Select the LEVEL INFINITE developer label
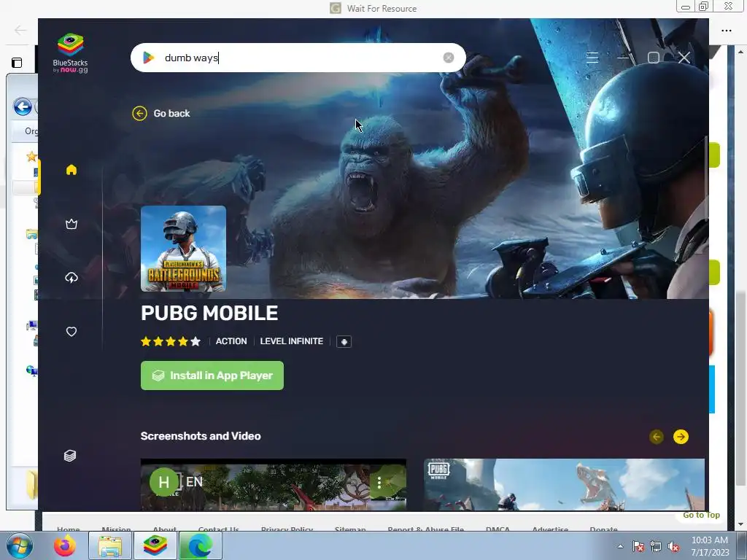Image resolution: width=747 pixels, height=560 pixels. (x=292, y=341)
